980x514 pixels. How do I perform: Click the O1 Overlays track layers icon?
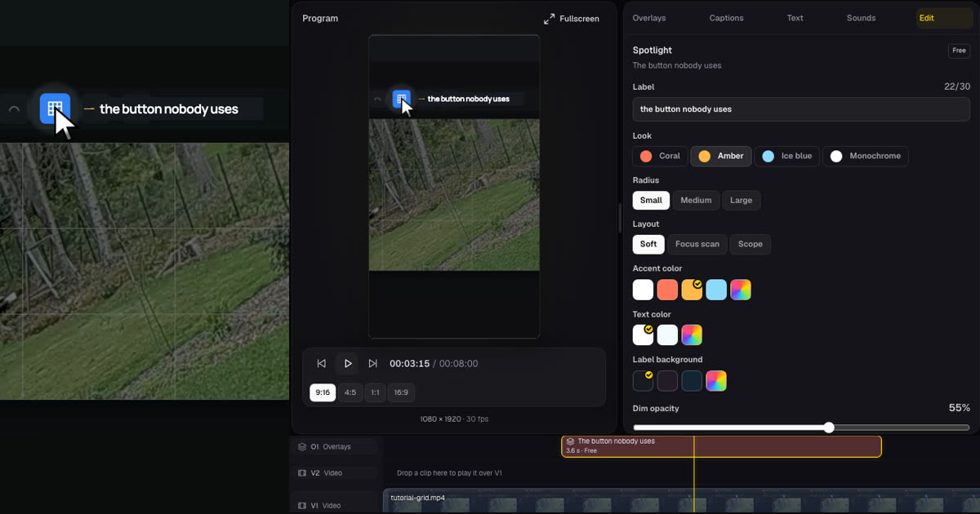(302, 447)
